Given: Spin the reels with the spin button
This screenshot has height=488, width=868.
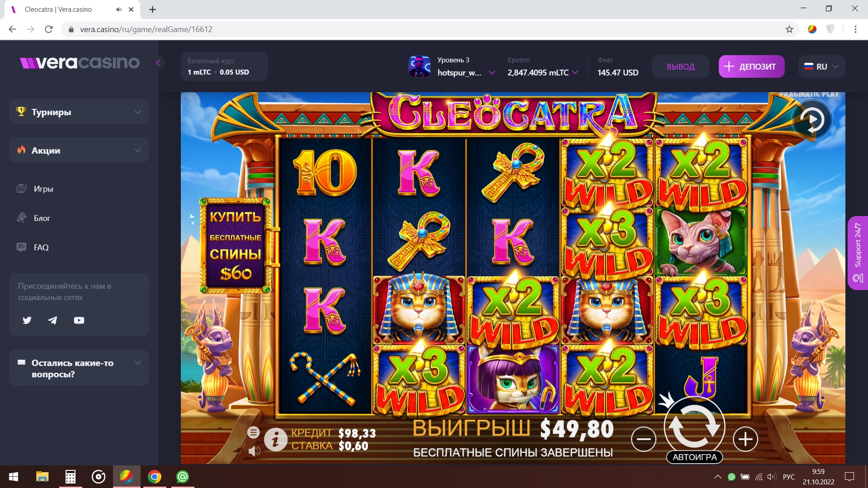Looking at the screenshot, I should (x=694, y=425).
